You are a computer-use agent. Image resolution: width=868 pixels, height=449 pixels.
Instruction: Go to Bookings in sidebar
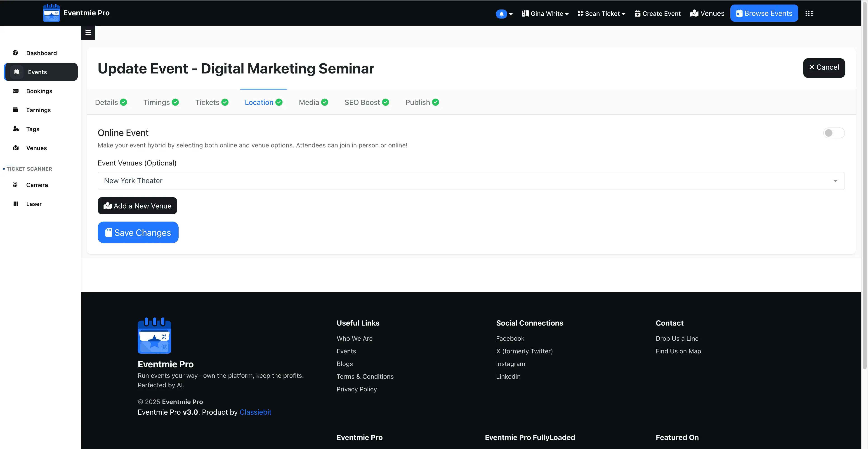pos(39,91)
